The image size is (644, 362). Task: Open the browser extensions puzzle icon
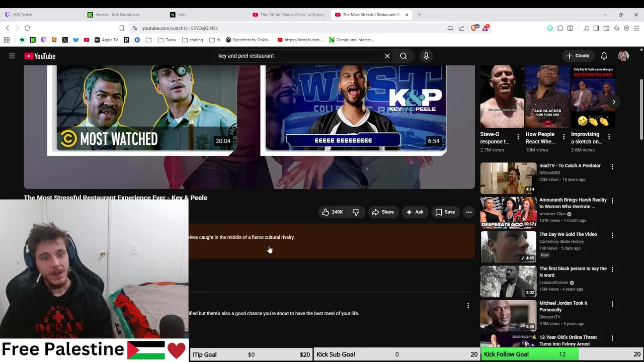coord(560,28)
